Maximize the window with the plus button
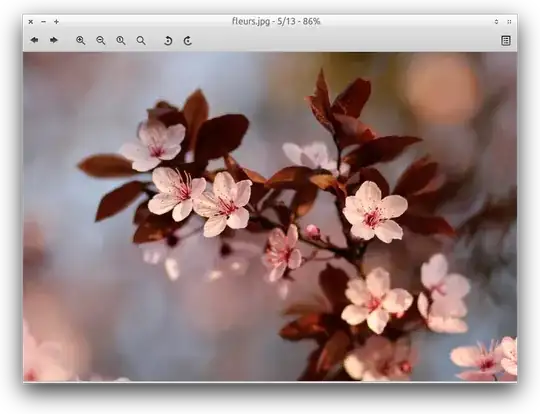The image size is (540, 414). pyautogui.click(x=56, y=21)
